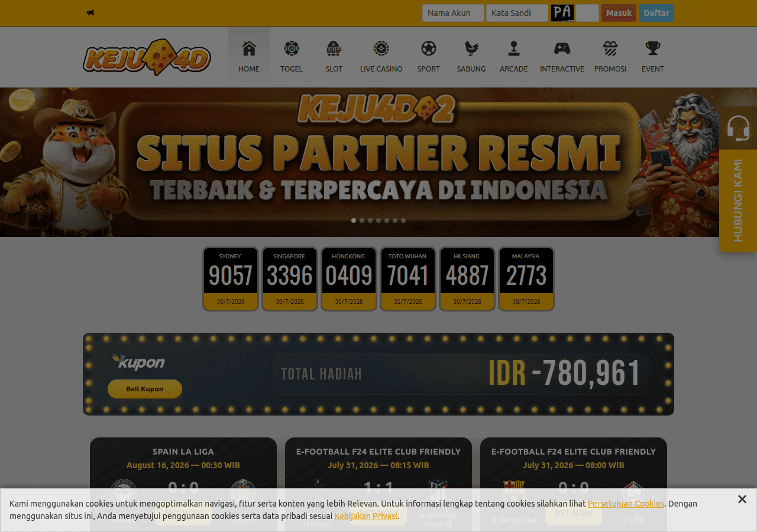Click the Daftar register button
This screenshot has height=532, width=757.
[x=656, y=13]
